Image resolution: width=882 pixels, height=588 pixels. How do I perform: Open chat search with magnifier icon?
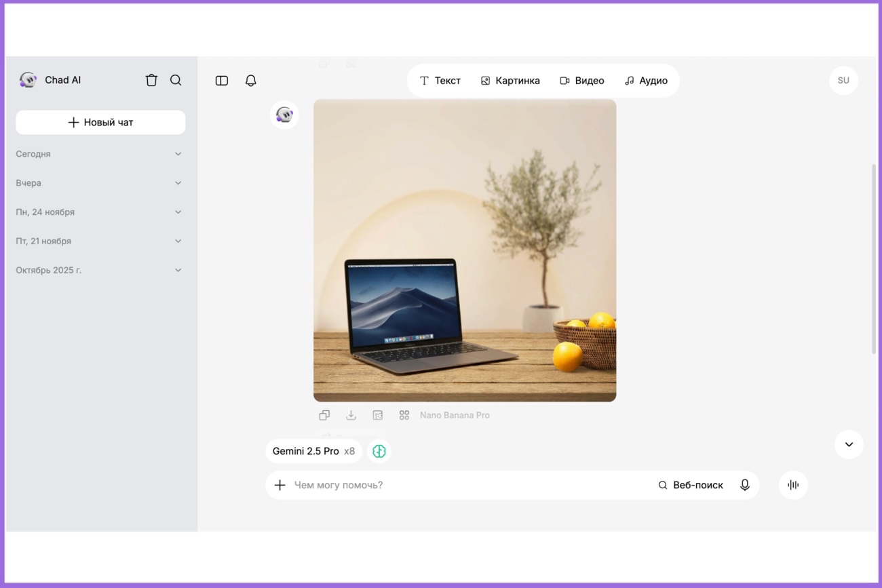click(x=176, y=80)
